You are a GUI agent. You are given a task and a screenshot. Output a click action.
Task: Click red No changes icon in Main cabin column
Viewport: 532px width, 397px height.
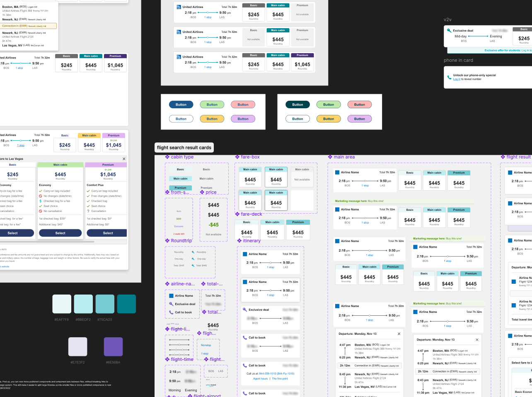point(41,196)
